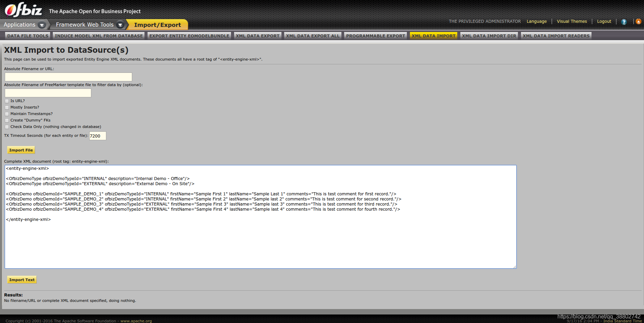Viewport: 644px width, 323px height.
Task: Open Induce Model XML From Database
Action: tap(99, 36)
